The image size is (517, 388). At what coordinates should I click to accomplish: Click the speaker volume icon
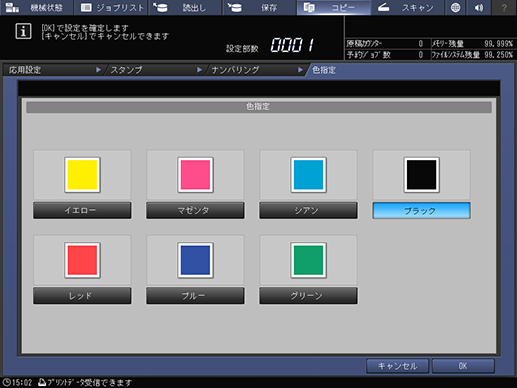tap(479, 7)
